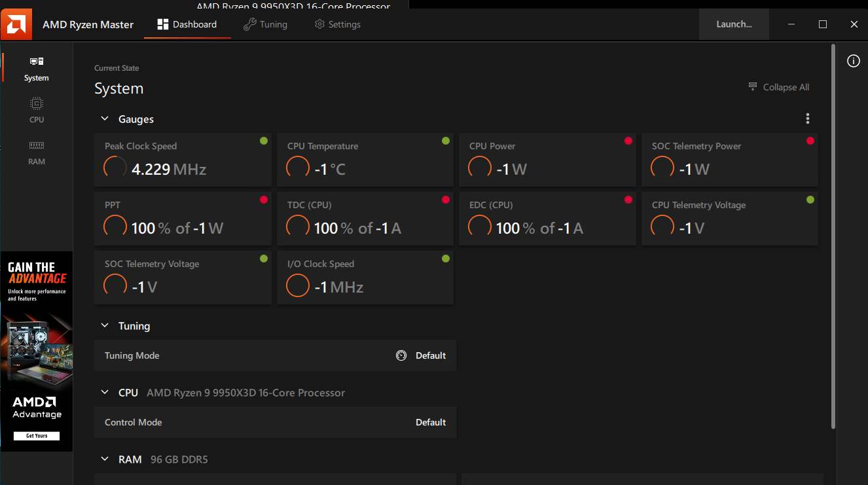The image size is (868, 485).
Task: Click the 4.229 MHz peak clock value
Action: (x=169, y=170)
